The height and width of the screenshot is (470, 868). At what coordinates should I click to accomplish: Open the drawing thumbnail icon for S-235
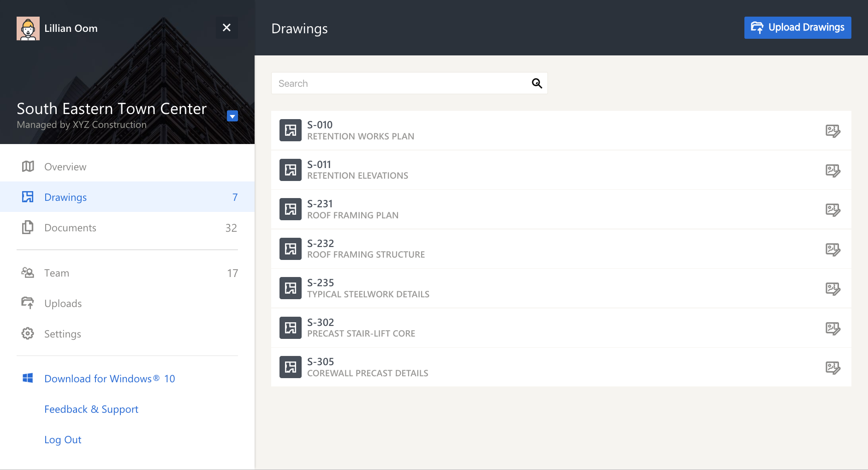[291, 288]
